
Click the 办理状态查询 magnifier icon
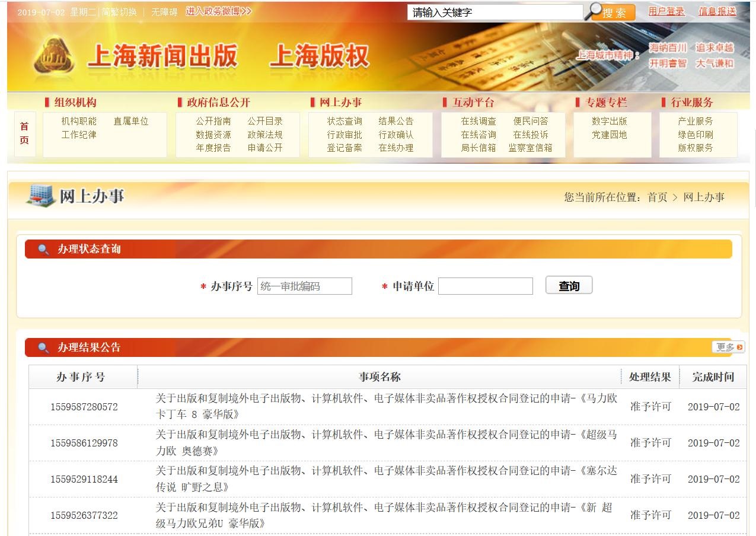pos(43,250)
